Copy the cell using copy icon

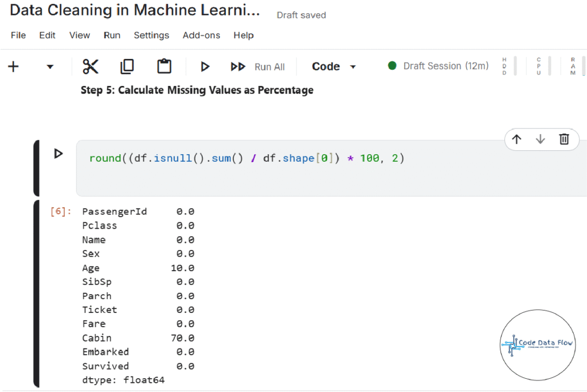(x=127, y=66)
